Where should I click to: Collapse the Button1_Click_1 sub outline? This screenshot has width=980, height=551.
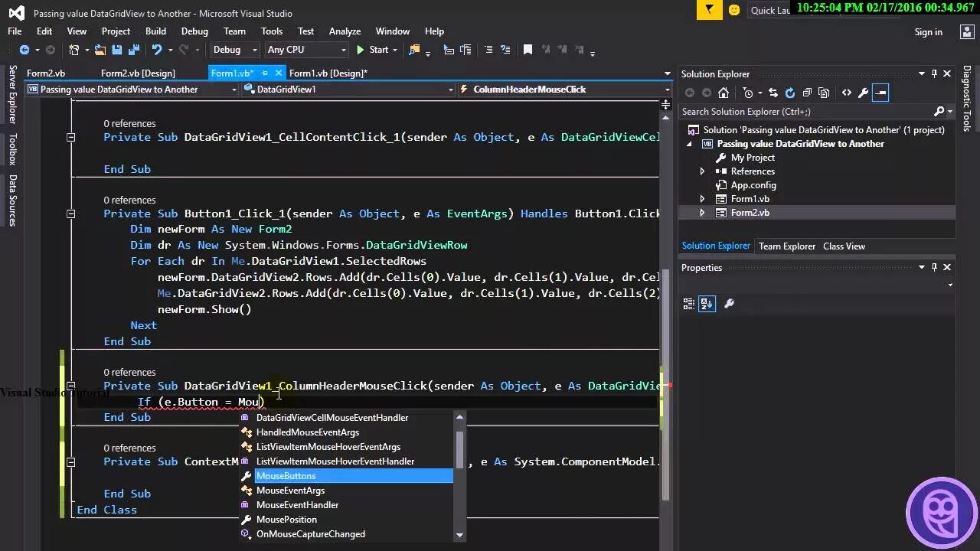[x=70, y=214]
